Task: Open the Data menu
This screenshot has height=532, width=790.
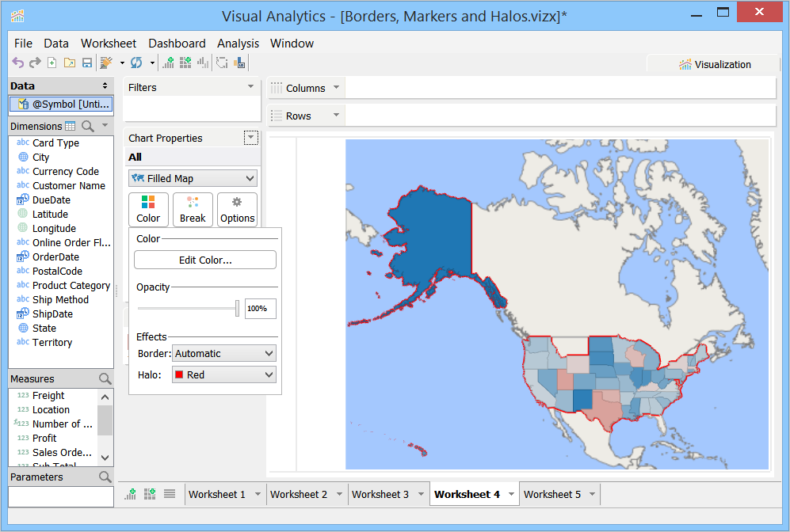Action: (56, 44)
